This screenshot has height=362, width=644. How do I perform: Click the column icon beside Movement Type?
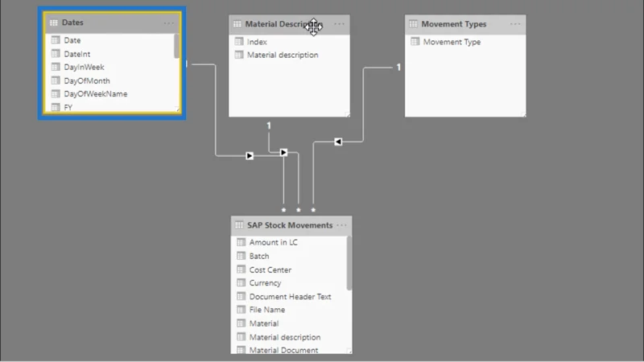[x=415, y=42]
